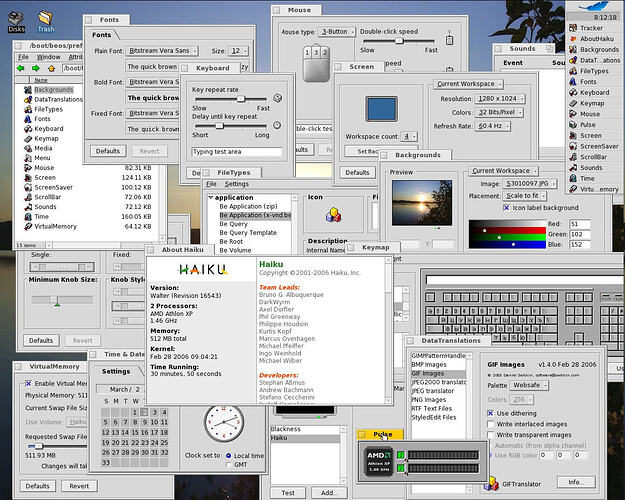This screenshot has width=625, height=500.
Task: Enable Write transparent images checkbox
Action: 491,435
